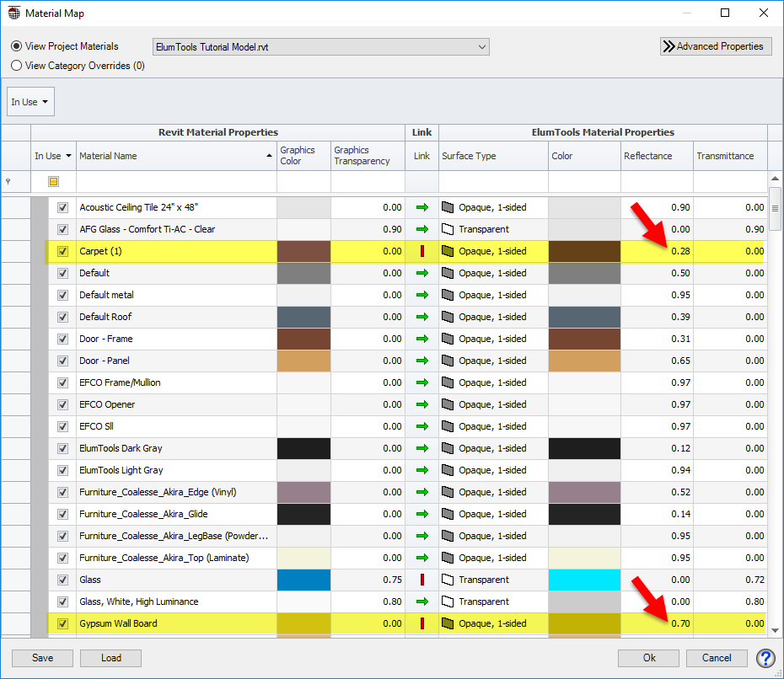Toggle the checkbox for EFCO Opener material
This screenshot has height=679, width=784.
[x=63, y=404]
